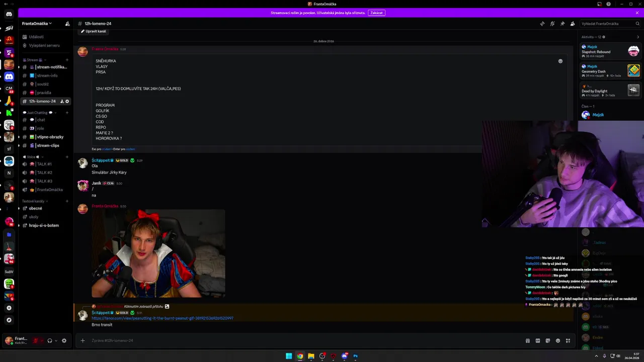Toggle microphone mute in user panel

click(36, 340)
